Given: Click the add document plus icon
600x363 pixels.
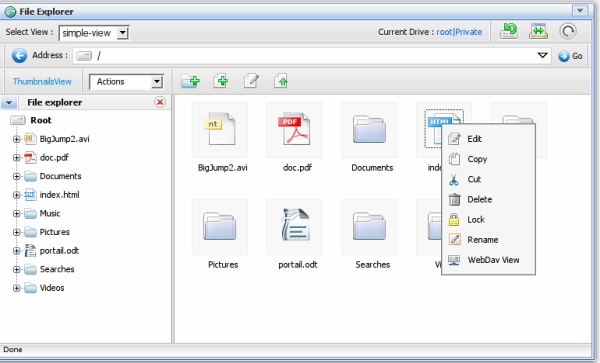Looking at the screenshot, I should click(x=221, y=81).
